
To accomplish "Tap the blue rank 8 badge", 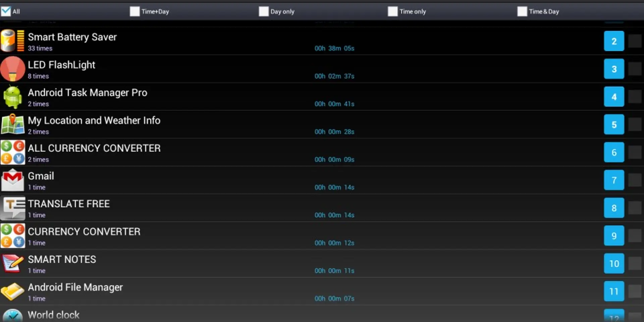I will pos(614,208).
